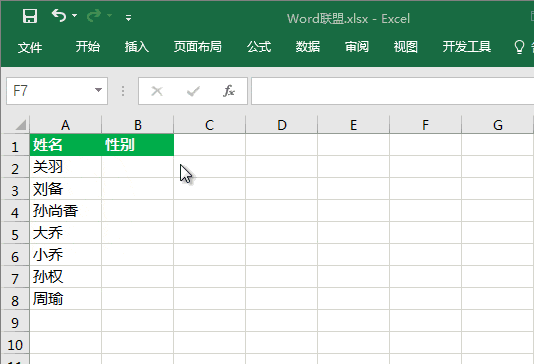Screen dimensions: 534x364
Task: Switch to the 插入 ribbon tab
Action: pyautogui.click(x=137, y=47)
